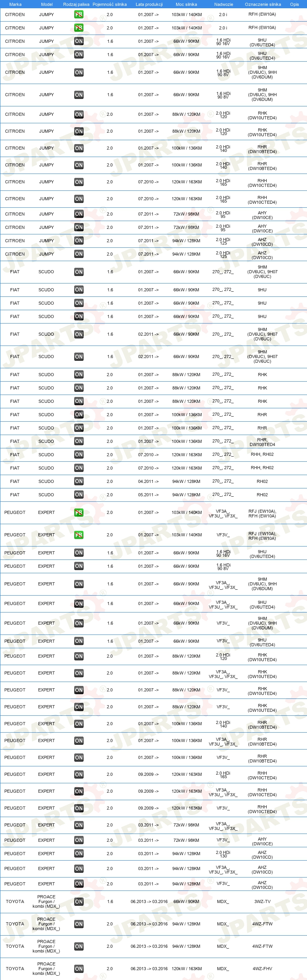
Task: Select the EXPERT cell in the 2.0 HDi 165 row
Action: click(46, 774)
